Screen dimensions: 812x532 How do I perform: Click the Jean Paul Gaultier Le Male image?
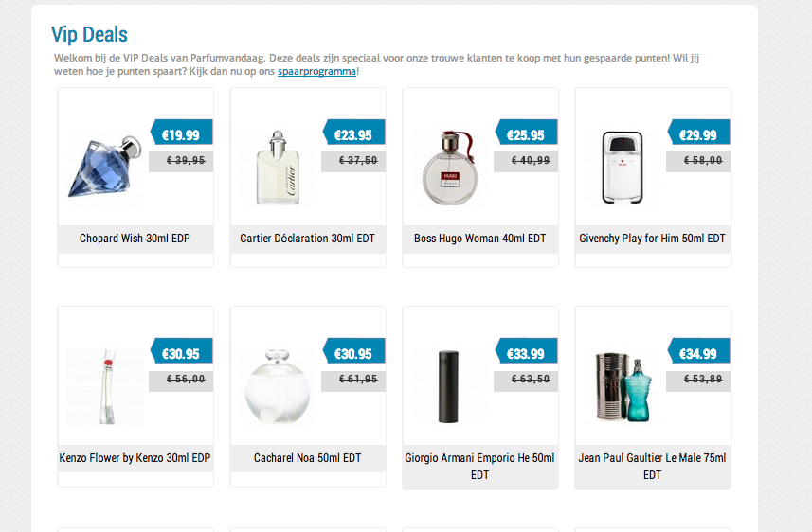pyautogui.click(x=622, y=386)
